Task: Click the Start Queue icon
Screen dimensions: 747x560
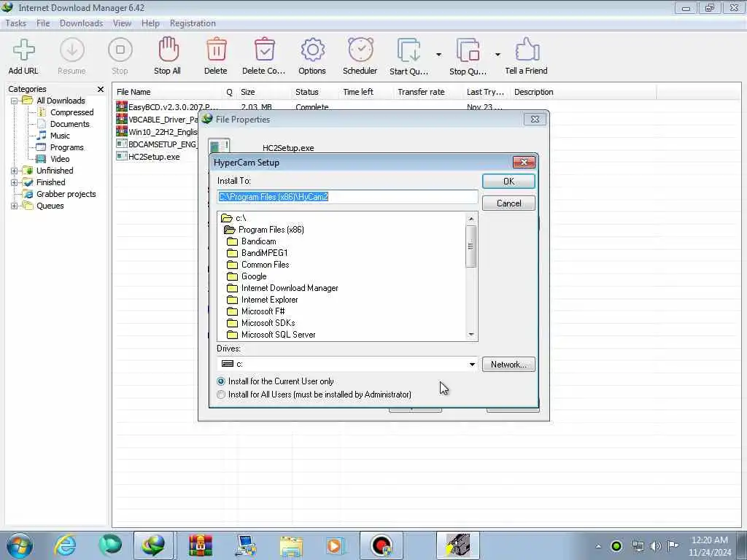Action: pyautogui.click(x=409, y=56)
